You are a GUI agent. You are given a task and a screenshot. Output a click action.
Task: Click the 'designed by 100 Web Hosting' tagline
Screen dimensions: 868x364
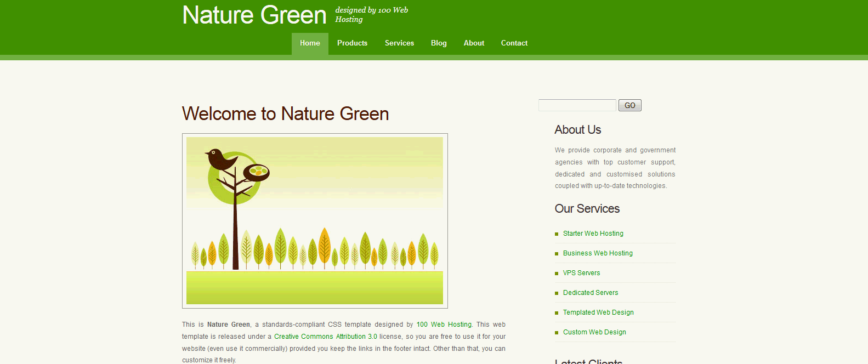point(371,15)
